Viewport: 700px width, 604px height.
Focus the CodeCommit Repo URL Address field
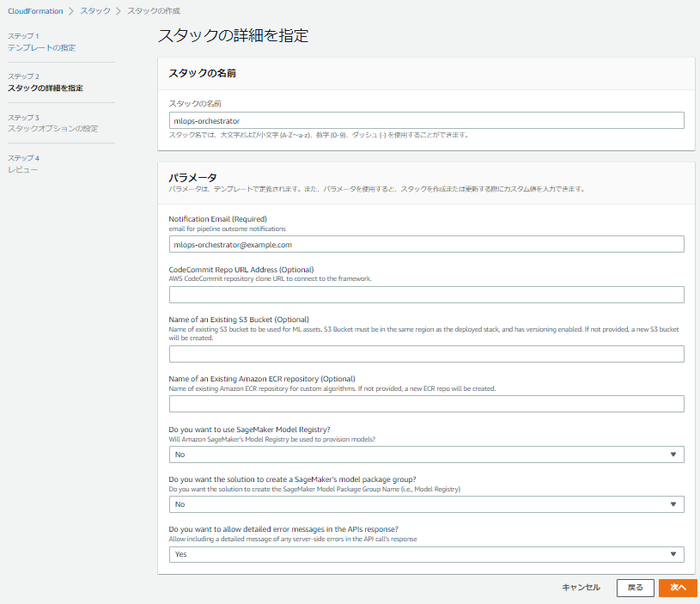(426, 295)
